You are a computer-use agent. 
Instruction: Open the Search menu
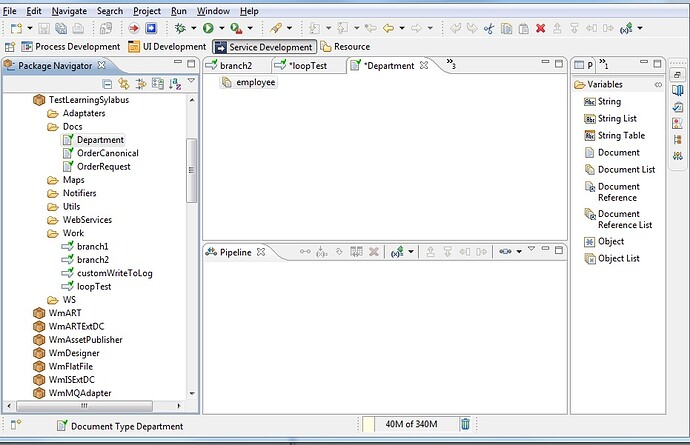point(110,11)
